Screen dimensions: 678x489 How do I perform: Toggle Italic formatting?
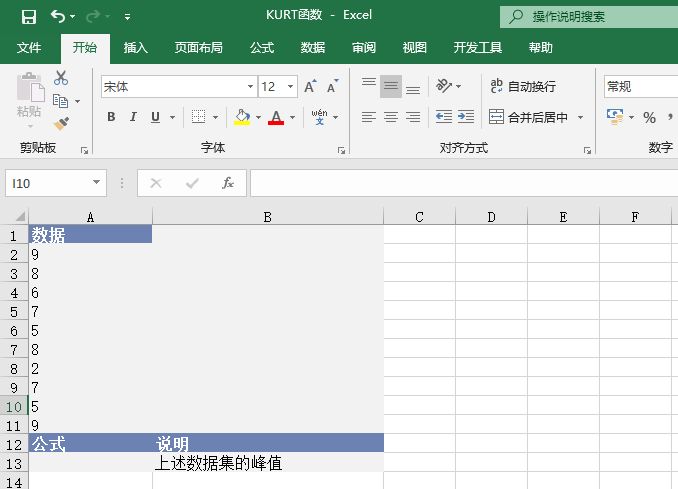pyautogui.click(x=134, y=117)
